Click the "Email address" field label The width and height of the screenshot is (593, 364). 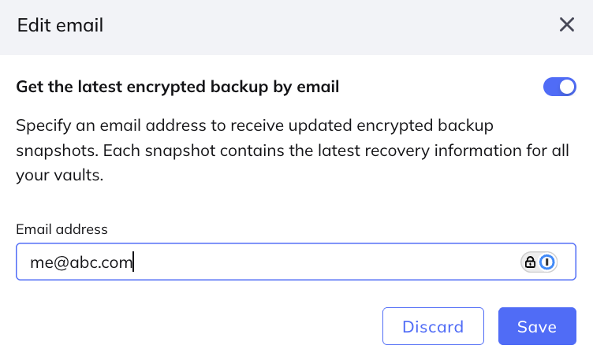62,229
